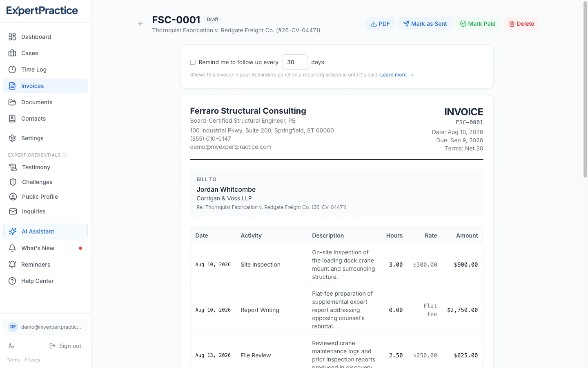The image size is (588, 368).
Task: Click the Site Inspection activity cell
Action: pyautogui.click(x=261, y=265)
